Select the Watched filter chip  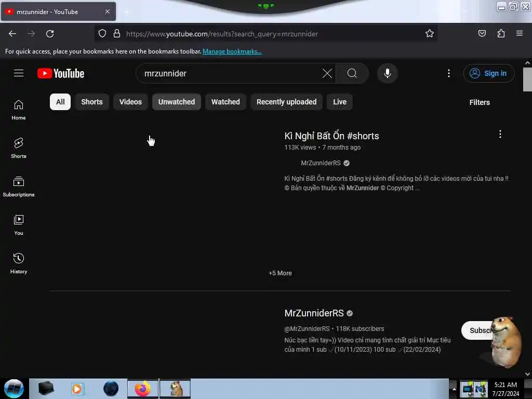click(x=225, y=102)
